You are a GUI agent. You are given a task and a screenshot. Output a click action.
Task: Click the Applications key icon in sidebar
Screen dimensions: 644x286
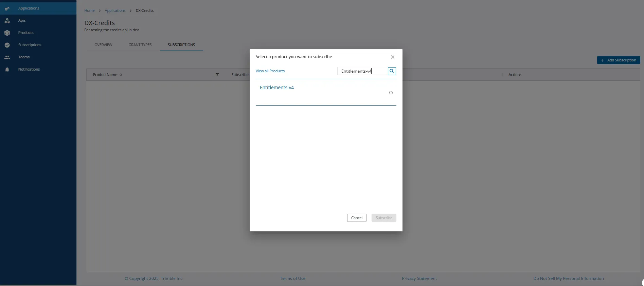tap(7, 8)
